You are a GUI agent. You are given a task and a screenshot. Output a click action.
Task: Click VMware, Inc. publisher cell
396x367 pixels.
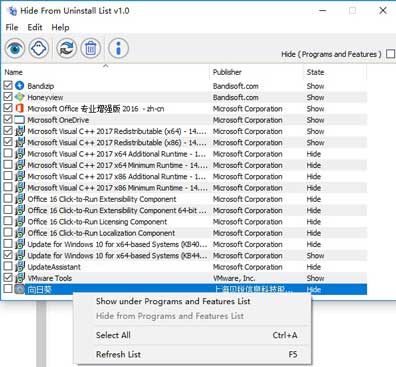tap(234, 278)
